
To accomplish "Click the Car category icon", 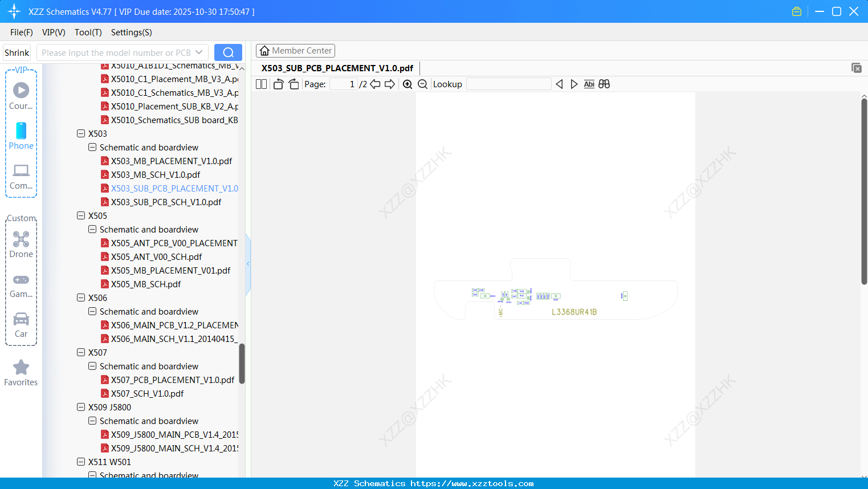I will [21, 320].
